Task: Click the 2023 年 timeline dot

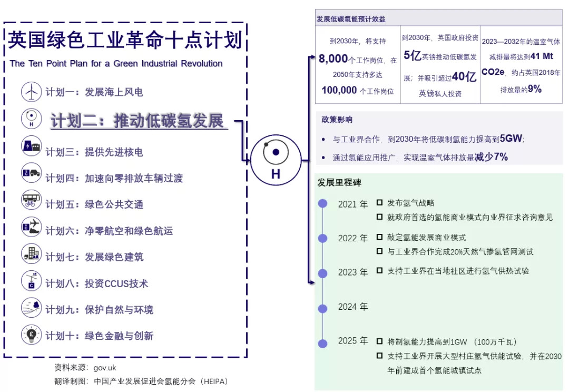Action: click(322, 273)
